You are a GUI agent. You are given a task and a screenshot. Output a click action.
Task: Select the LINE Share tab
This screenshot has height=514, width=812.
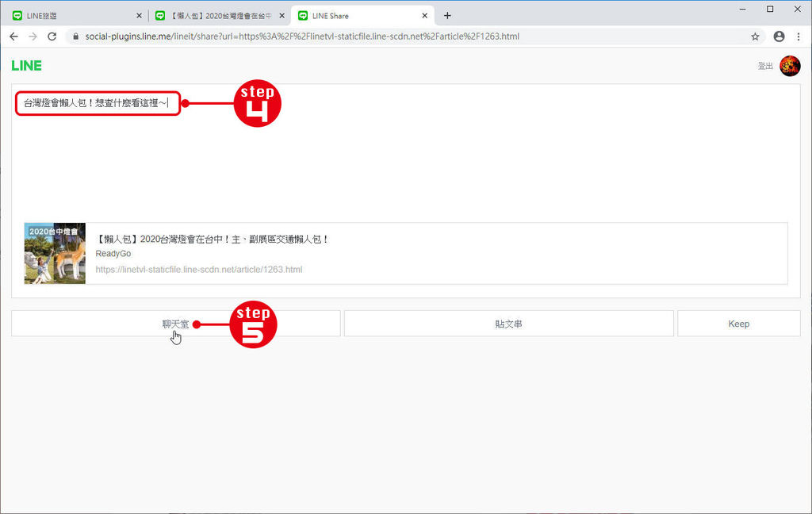[362, 16]
